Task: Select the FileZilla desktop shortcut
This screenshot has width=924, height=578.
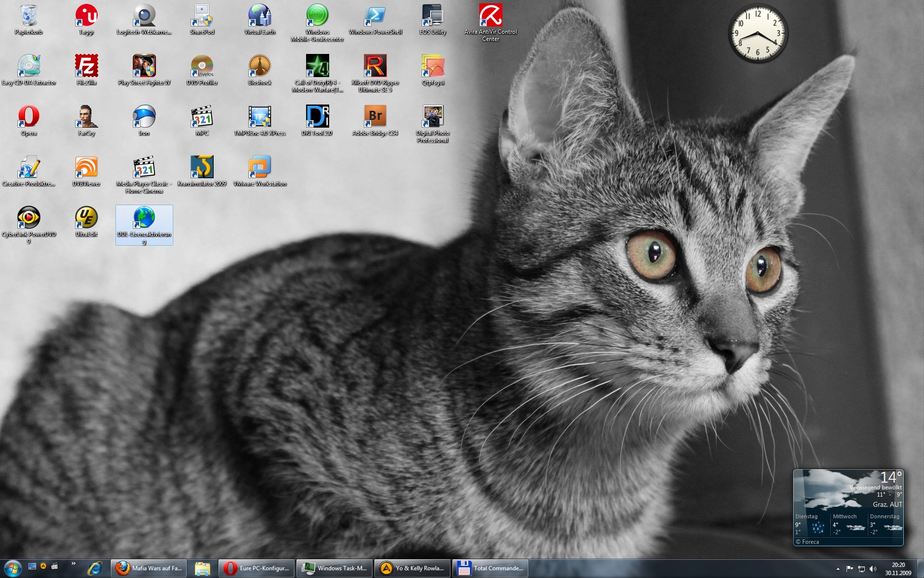Action: coord(87,66)
